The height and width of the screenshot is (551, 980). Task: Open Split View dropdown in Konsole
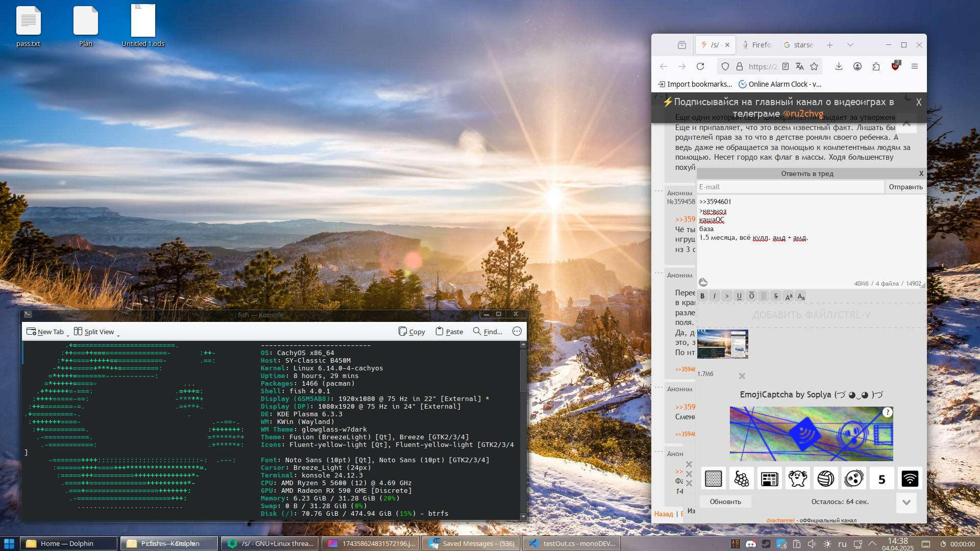coord(118,335)
